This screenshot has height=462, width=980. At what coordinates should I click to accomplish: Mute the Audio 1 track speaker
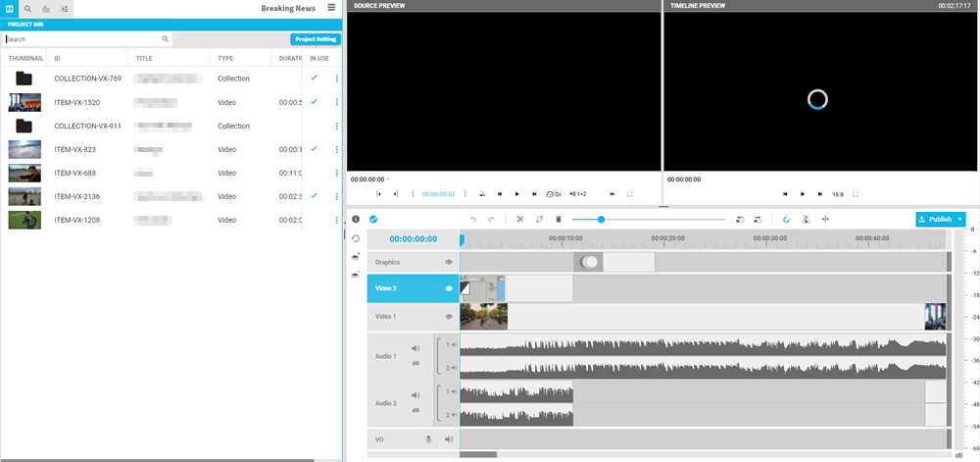pyautogui.click(x=416, y=348)
